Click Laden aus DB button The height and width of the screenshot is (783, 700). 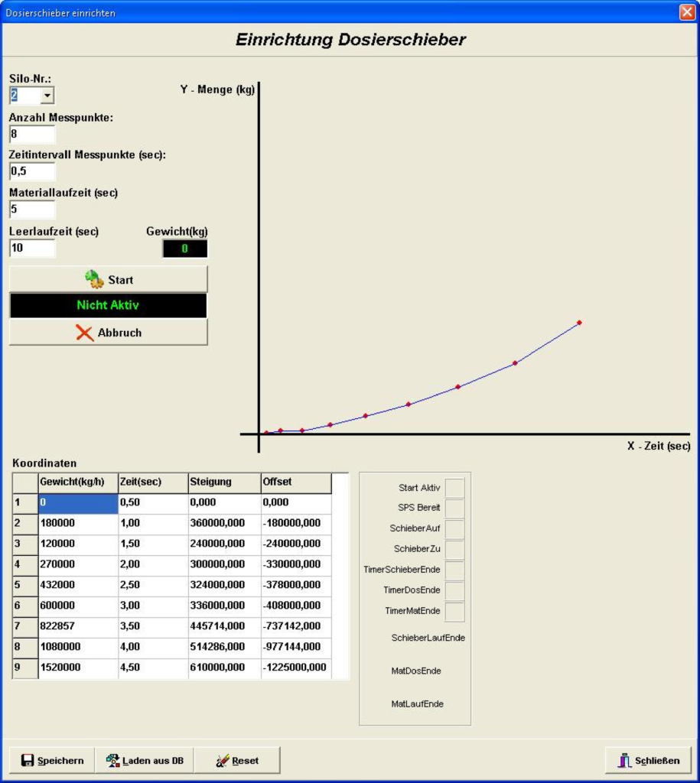coord(145,760)
